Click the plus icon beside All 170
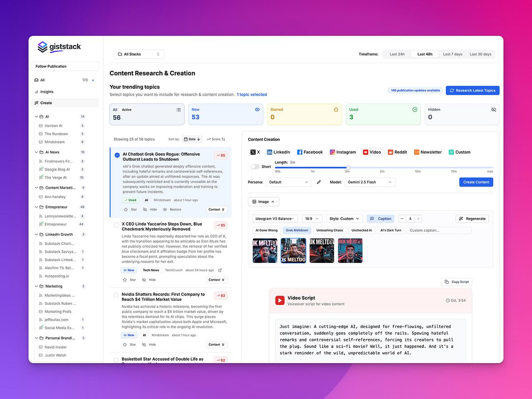The width and height of the screenshot is (532, 399). 93,80
